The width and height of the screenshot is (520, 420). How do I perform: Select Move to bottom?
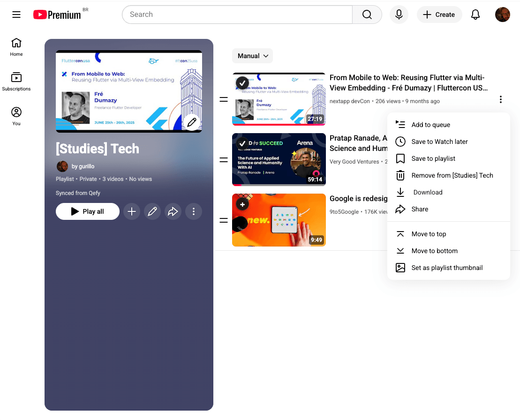pyautogui.click(x=448, y=251)
